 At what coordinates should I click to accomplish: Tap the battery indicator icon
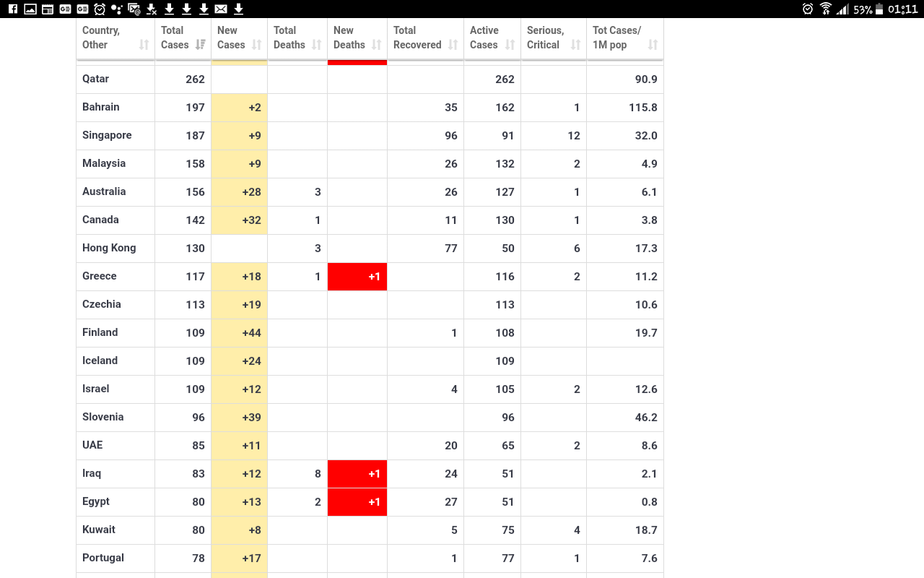click(879, 9)
